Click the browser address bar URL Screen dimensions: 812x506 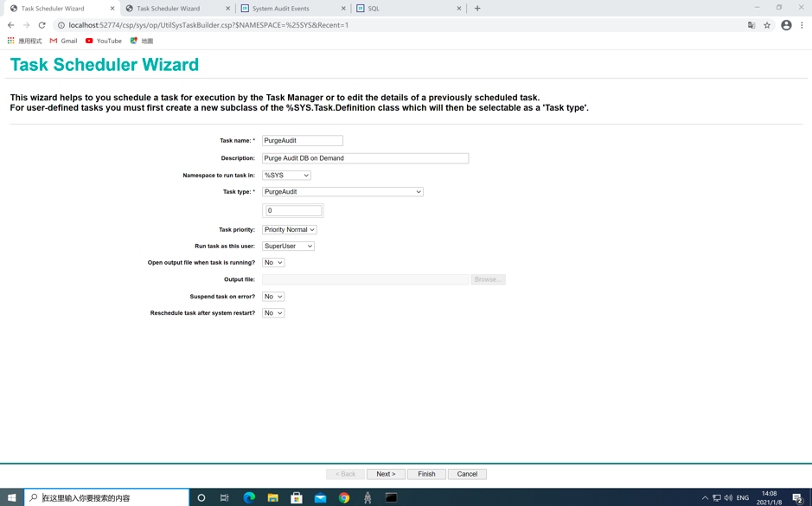click(208, 25)
